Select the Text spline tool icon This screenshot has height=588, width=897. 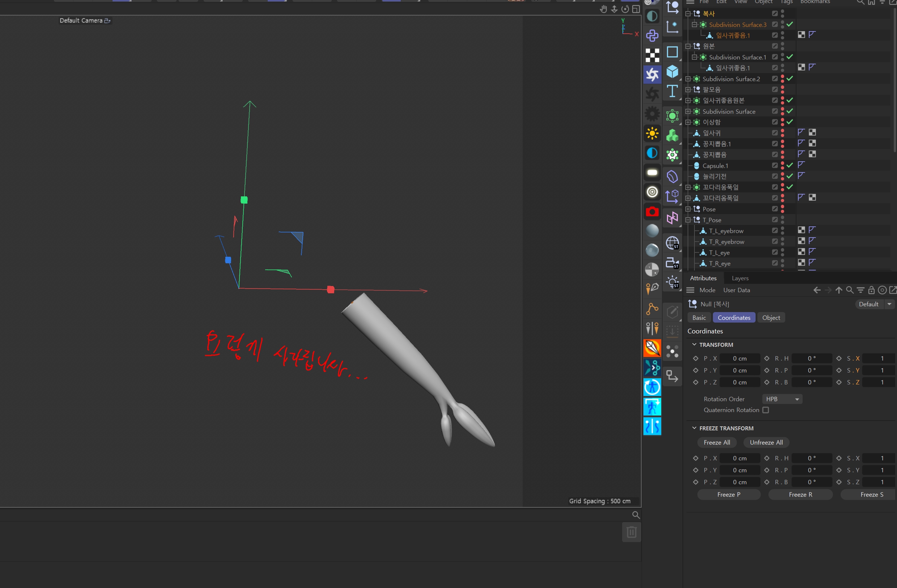point(672,91)
